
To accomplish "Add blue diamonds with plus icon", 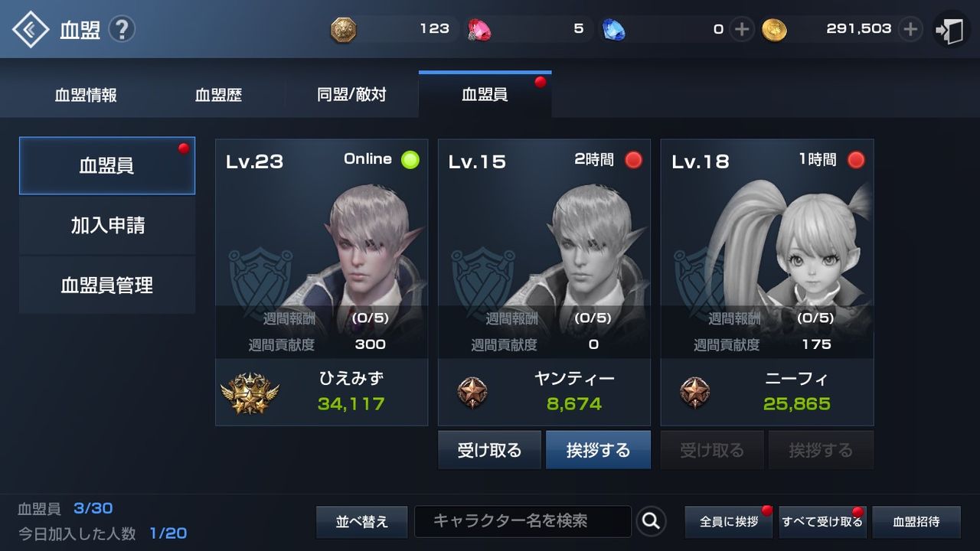I will (741, 30).
